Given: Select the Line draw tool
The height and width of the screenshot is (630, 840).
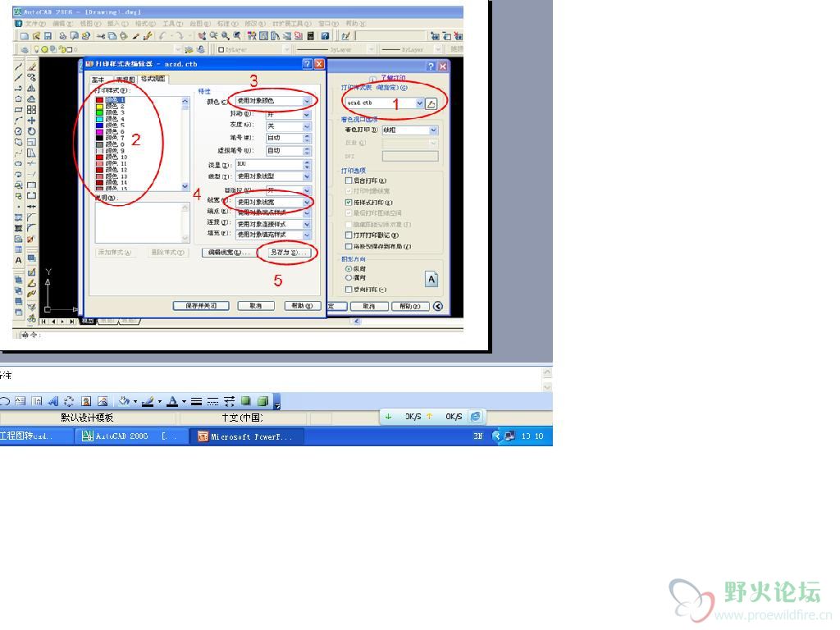Looking at the screenshot, I should tap(18, 67).
